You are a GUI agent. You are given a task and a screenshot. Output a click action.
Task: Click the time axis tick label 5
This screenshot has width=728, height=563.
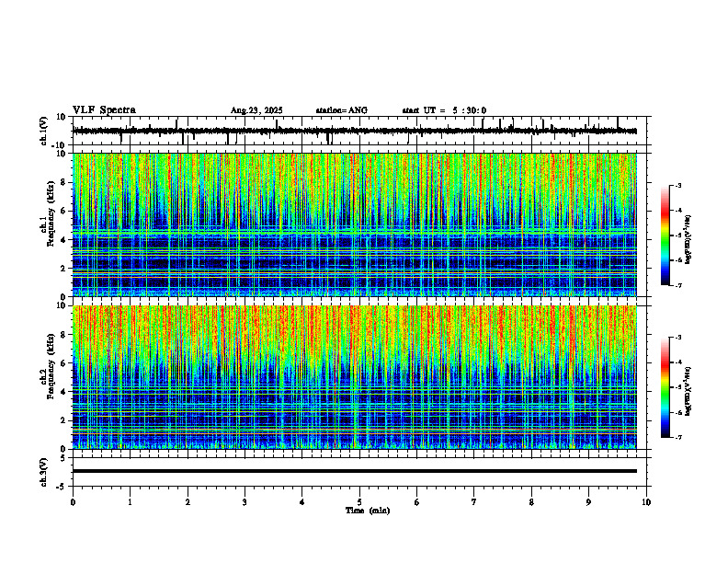(x=359, y=502)
